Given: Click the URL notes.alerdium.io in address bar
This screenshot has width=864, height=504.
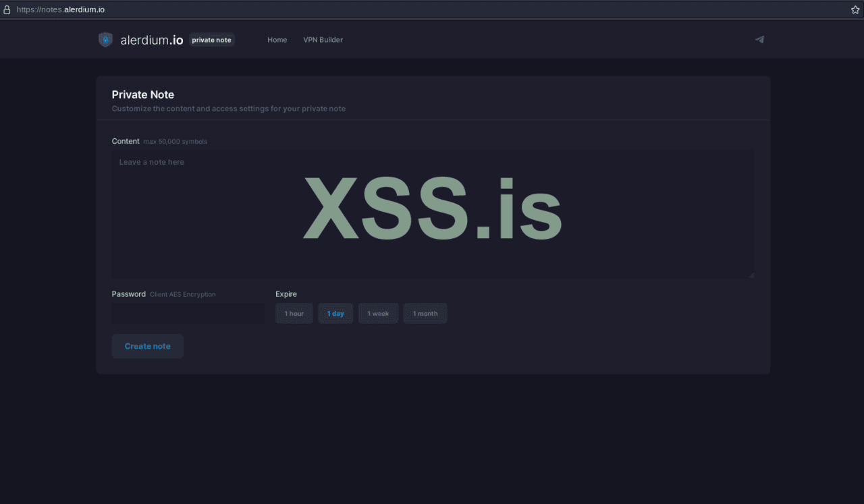Looking at the screenshot, I should pos(61,9).
